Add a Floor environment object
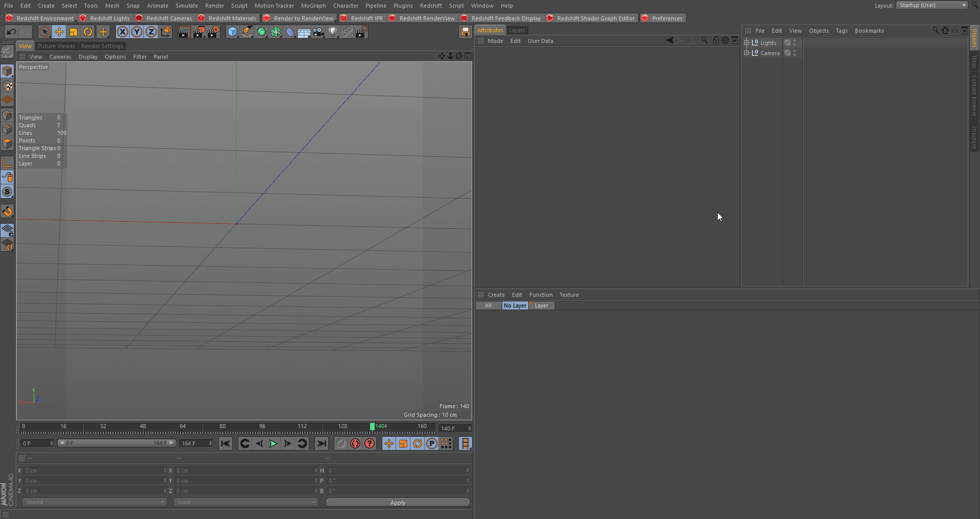The width and height of the screenshot is (980, 519). (304, 32)
